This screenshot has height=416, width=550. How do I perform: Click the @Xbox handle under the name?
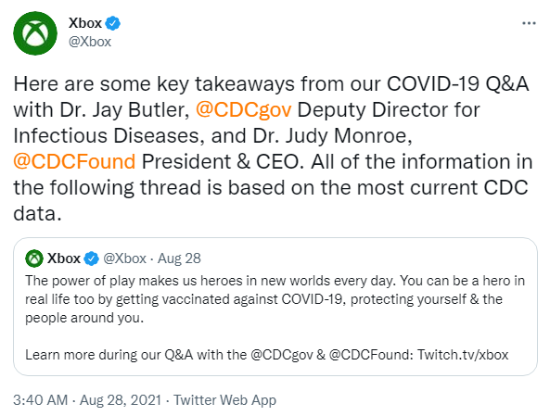click(90, 42)
